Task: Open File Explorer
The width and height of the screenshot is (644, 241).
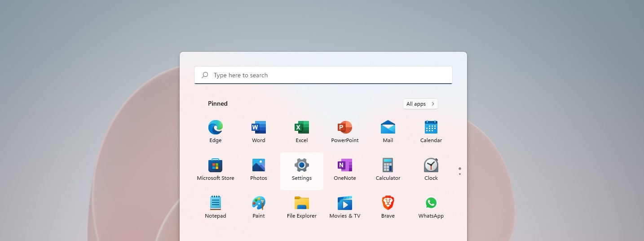Action: (x=302, y=203)
